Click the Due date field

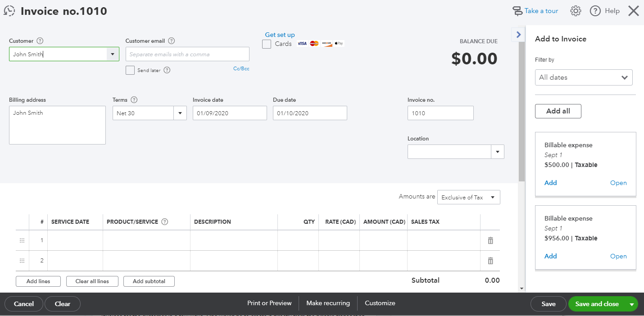pos(310,113)
